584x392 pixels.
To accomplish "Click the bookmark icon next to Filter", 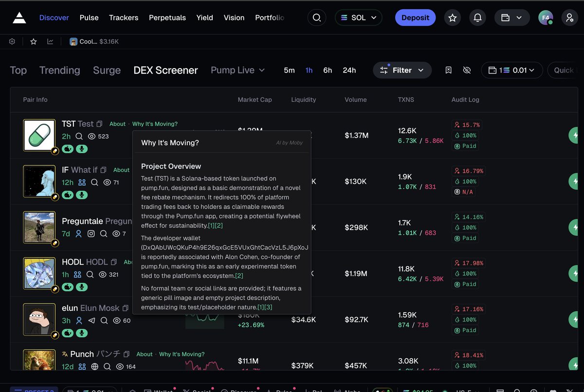I will tap(449, 70).
